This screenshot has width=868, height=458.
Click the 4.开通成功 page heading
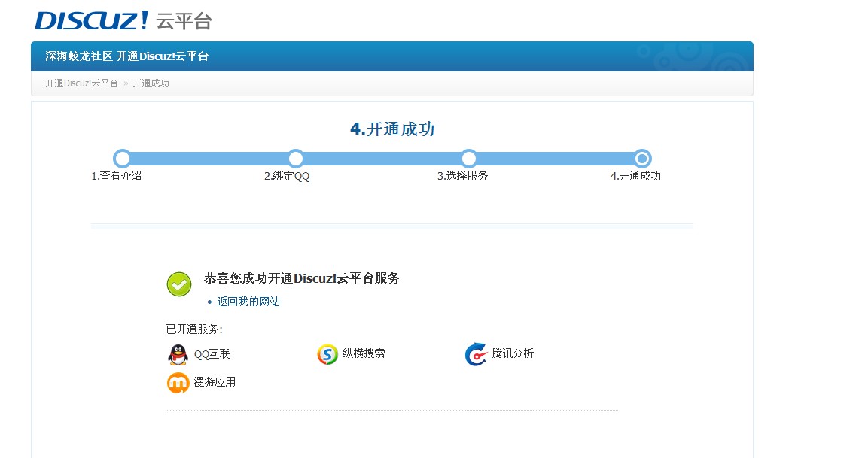click(x=392, y=129)
